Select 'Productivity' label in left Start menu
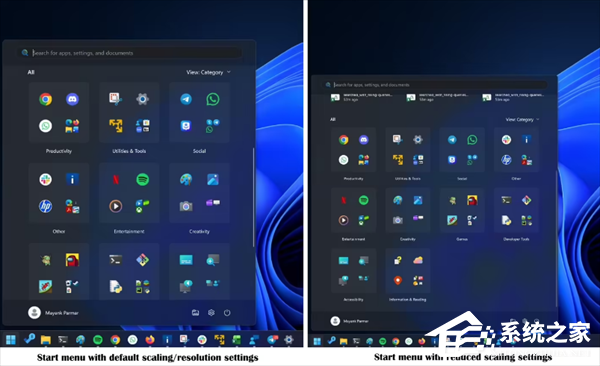The height and width of the screenshot is (366, 600). pyautogui.click(x=59, y=151)
